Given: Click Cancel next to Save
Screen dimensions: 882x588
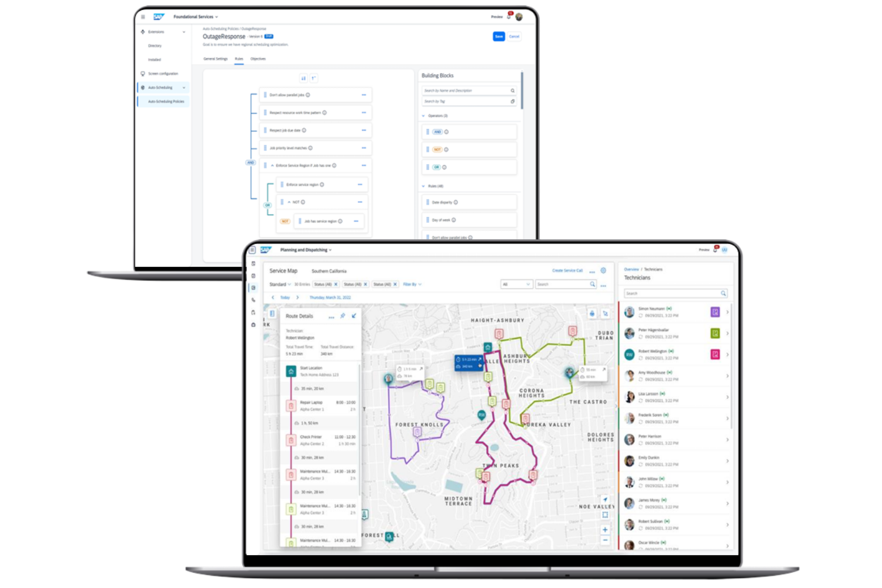Looking at the screenshot, I should [514, 36].
